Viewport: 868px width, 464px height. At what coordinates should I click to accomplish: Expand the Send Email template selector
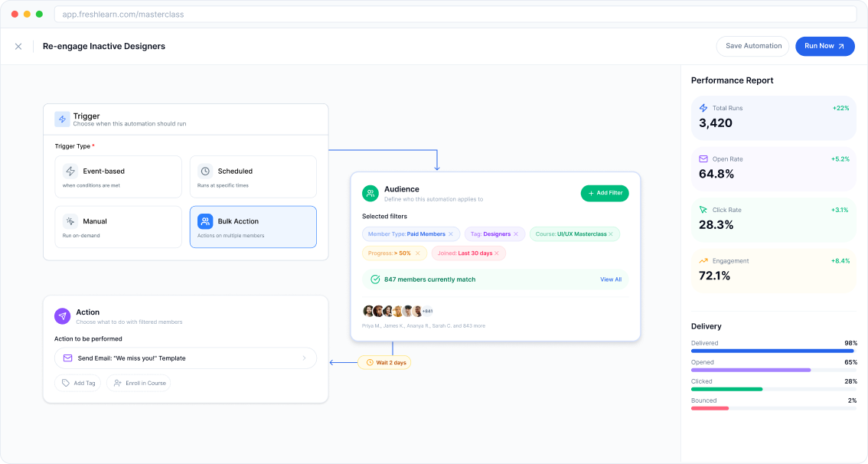185,358
